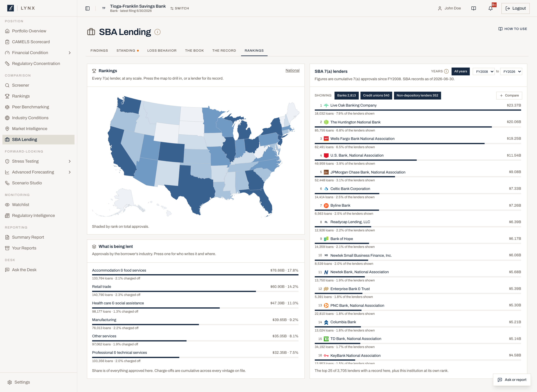The height and width of the screenshot is (392, 537).
Task: Toggle the Credit unions 540 filter
Action: pyautogui.click(x=376, y=95)
